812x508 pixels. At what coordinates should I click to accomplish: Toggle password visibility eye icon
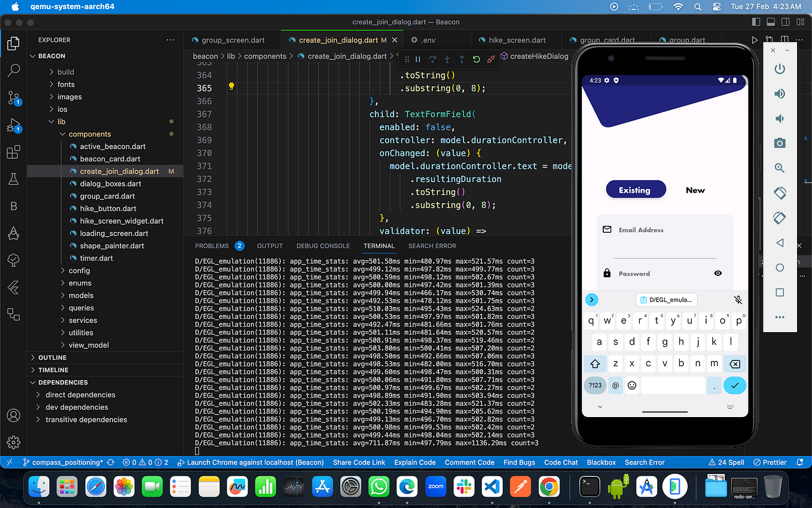pyautogui.click(x=718, y=273)
